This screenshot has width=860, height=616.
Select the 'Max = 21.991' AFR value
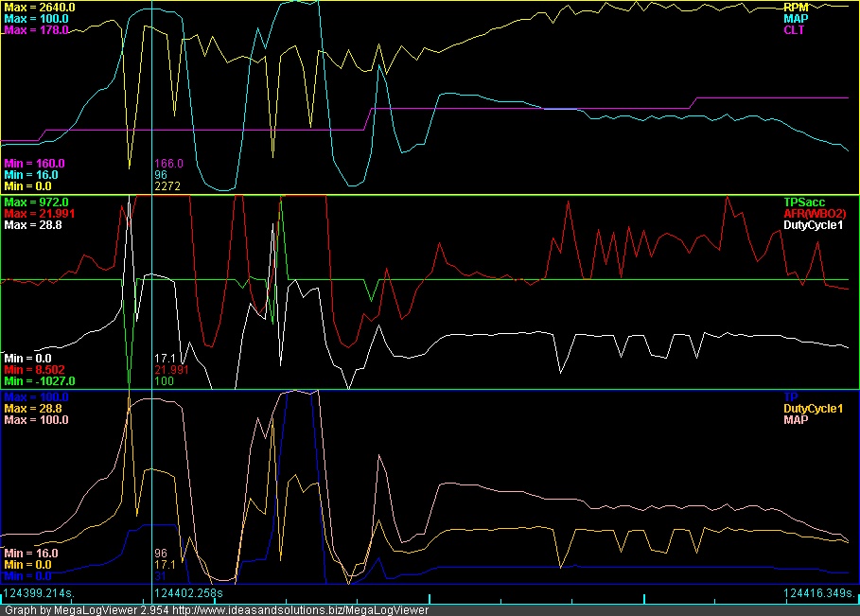[40, 214]
